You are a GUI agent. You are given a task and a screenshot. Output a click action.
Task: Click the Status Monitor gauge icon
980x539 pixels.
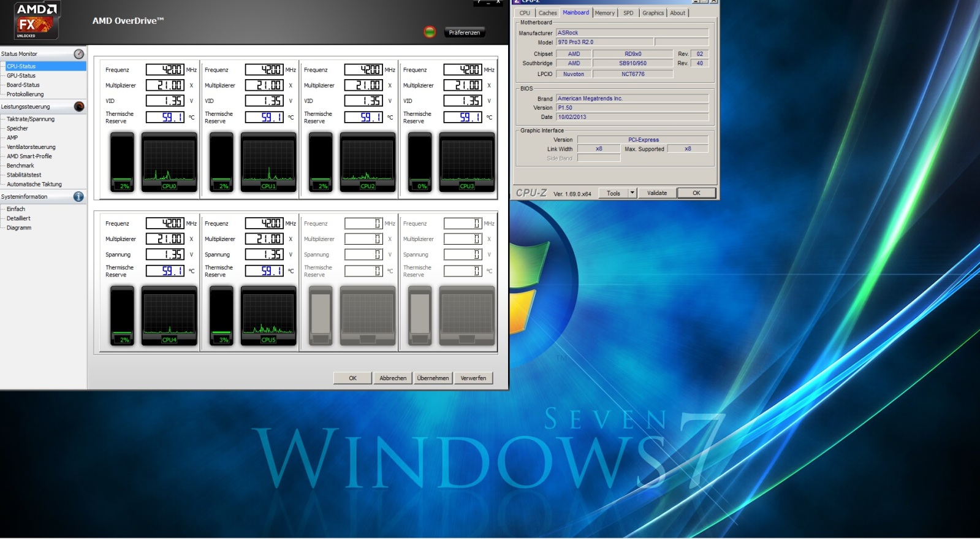click(79, 54)
